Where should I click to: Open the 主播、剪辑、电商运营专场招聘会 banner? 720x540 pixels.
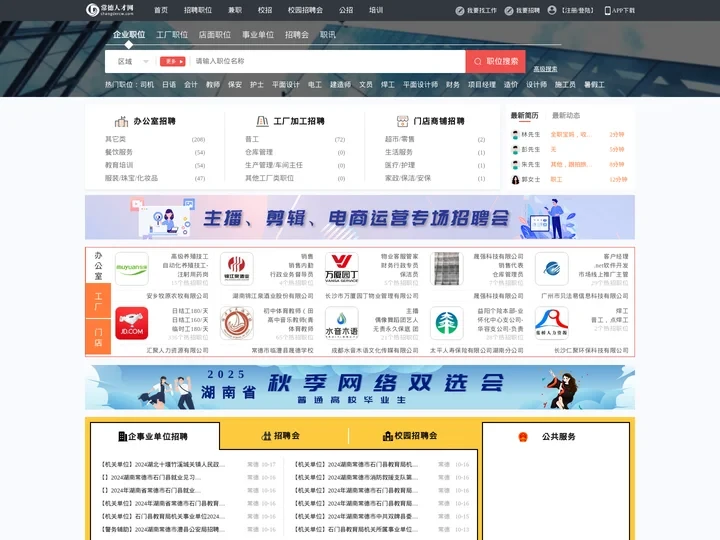tap(360, 217)
